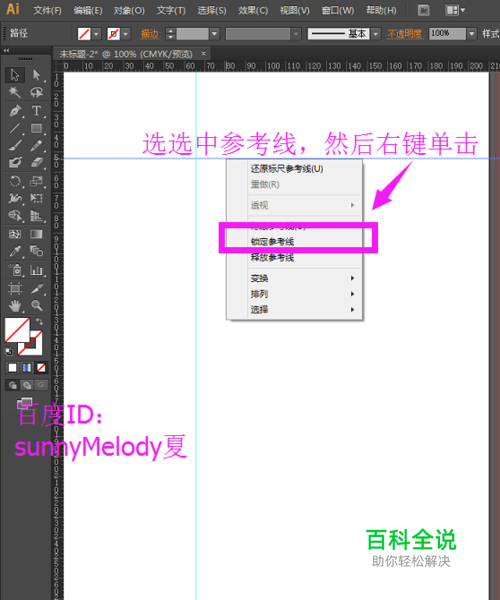500x600 pixels.
Task: Select the Blend tool
Action: tap(37, 251)
